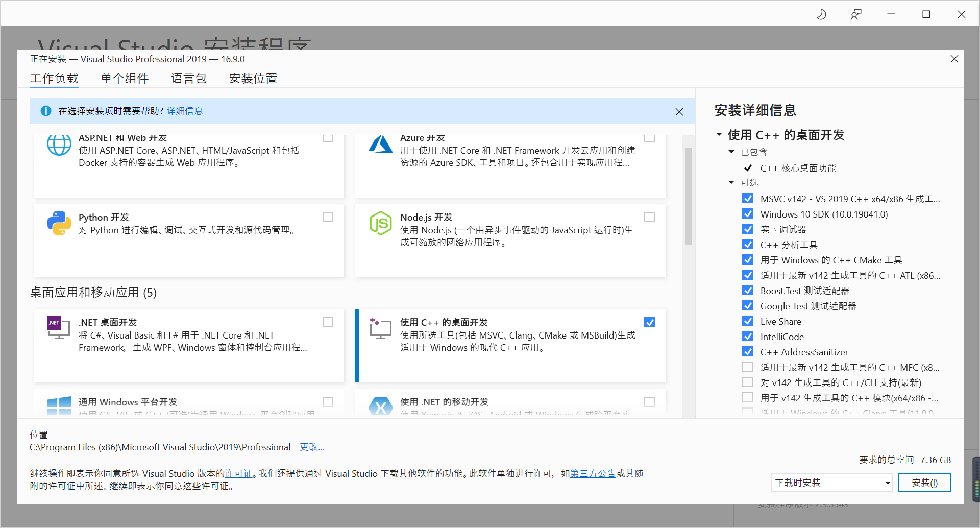Click the Xamarin .NET mobile development icon
The height and width of the screenshot is (528, 980).
click(x=381, y=406)
